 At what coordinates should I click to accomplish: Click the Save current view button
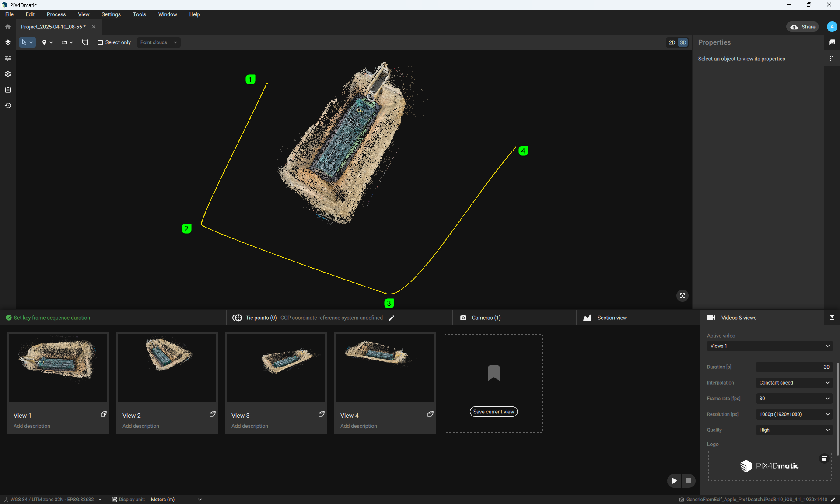coord(493,412)
